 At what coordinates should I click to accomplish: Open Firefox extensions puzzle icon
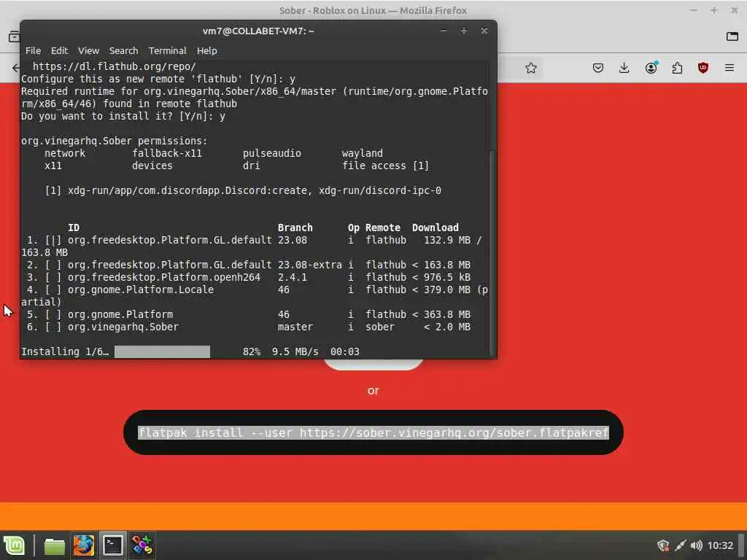[677, 68]
